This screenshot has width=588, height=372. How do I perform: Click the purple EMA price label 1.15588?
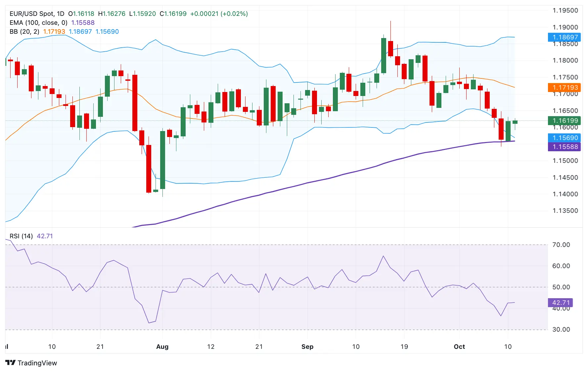point(565,147)
